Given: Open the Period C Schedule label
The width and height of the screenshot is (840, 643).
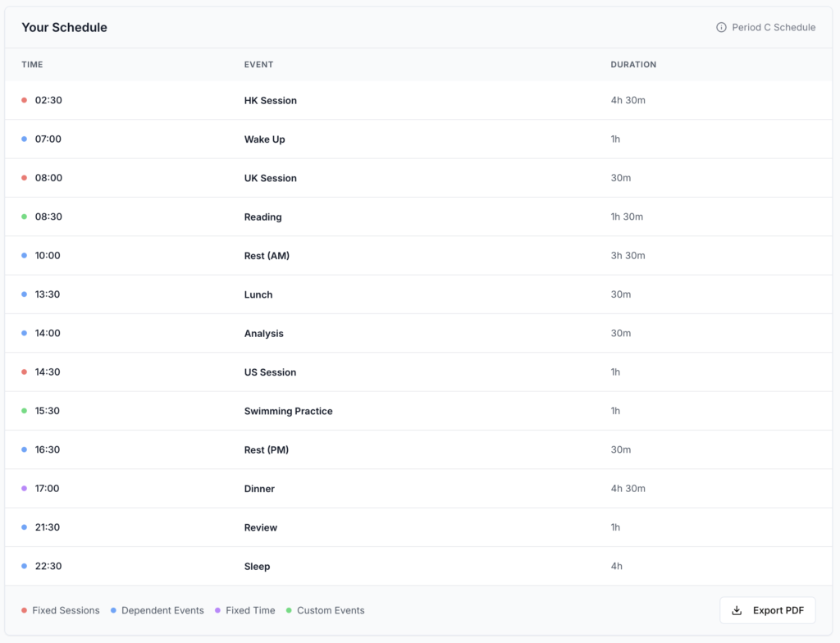Looking at the screenshot, I should 773,27.
